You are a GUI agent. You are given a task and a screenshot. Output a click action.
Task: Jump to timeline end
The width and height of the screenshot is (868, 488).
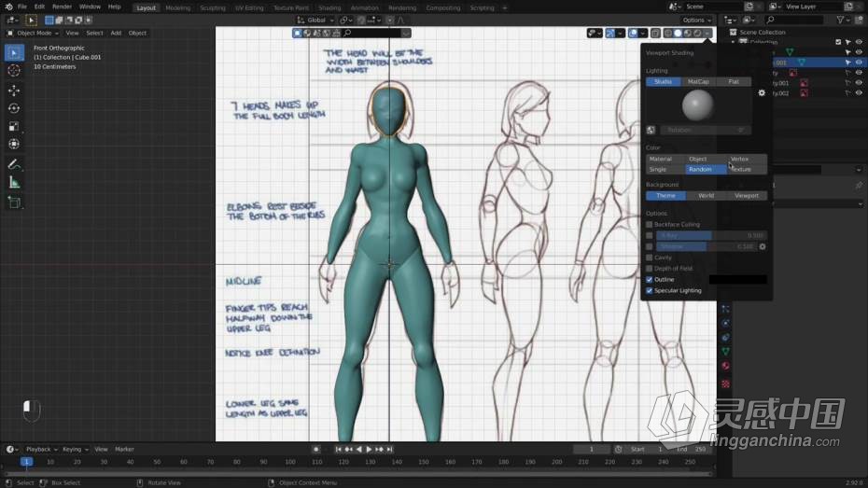[x=389, y=449]
